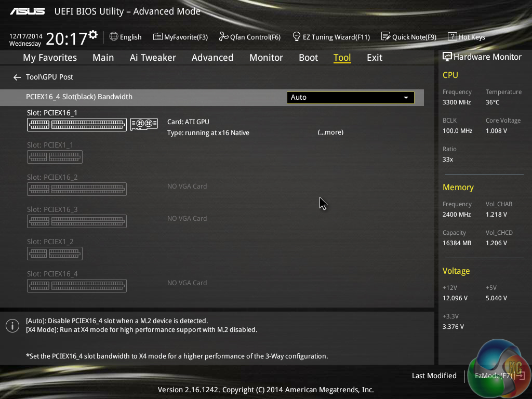Select the PCIEX1_1 slot diagram
This screenshot has height=399, width=532.
pyautogui.click(x=55, y=157)
